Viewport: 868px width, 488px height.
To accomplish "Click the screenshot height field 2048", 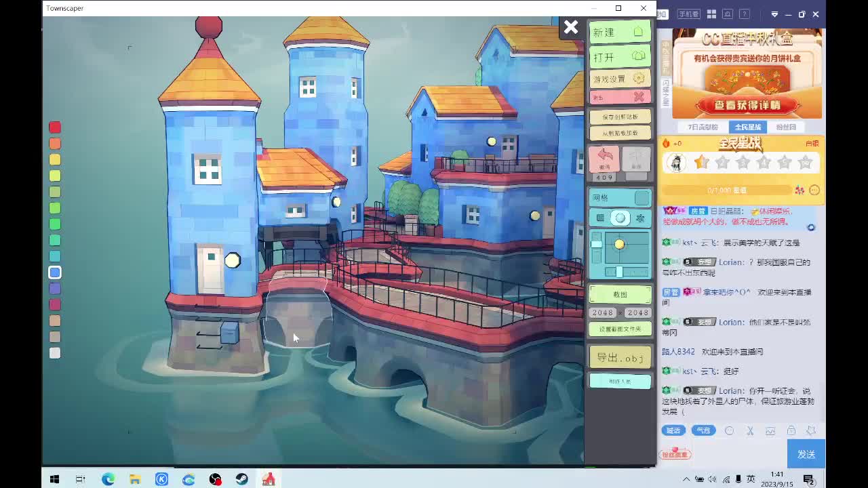I will pyautogui.click(x=637, y=313).
